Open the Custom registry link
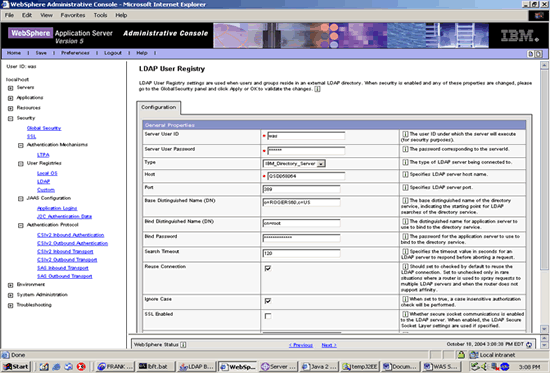Viewport: 550px width, 373px height. click(x=46, y=190)
